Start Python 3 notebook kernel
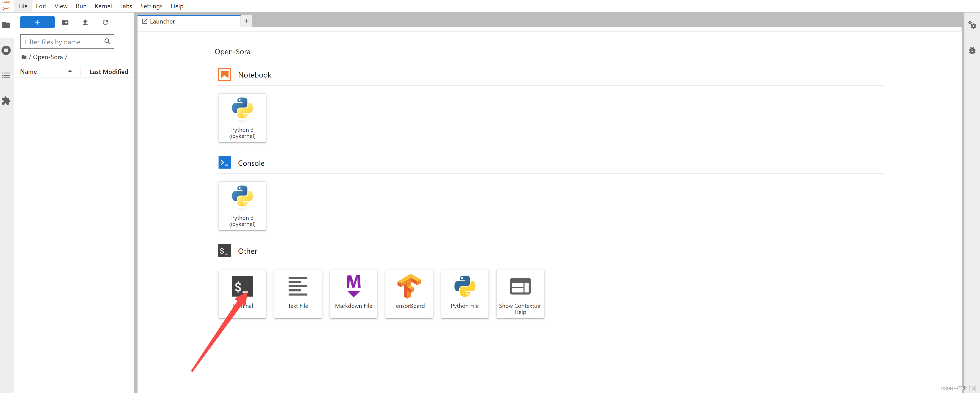This screenshot has width=980, height=393. click(x=242, y=117)
